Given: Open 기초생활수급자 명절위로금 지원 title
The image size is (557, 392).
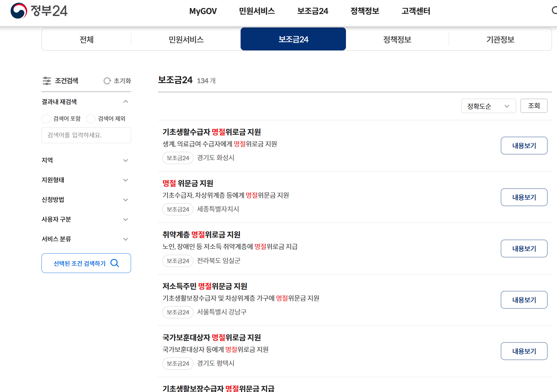Looking at the screenshot, I should [212, 132].
